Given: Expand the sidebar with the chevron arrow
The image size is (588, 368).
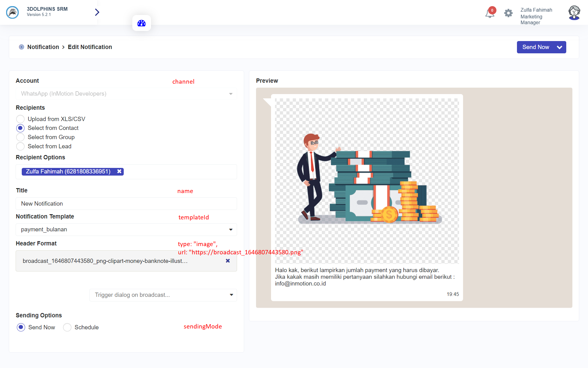Looking at the screenshot, I should [97, 12].
